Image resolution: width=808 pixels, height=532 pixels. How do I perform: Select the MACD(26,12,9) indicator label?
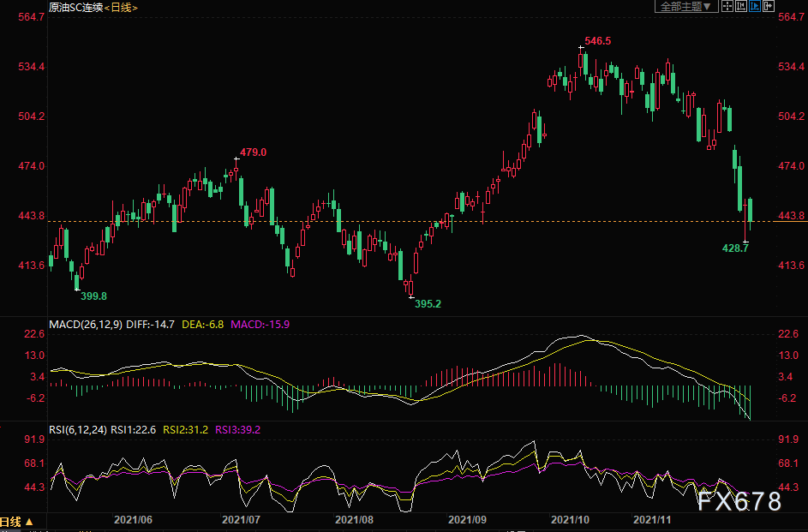[x=86, y=325]
